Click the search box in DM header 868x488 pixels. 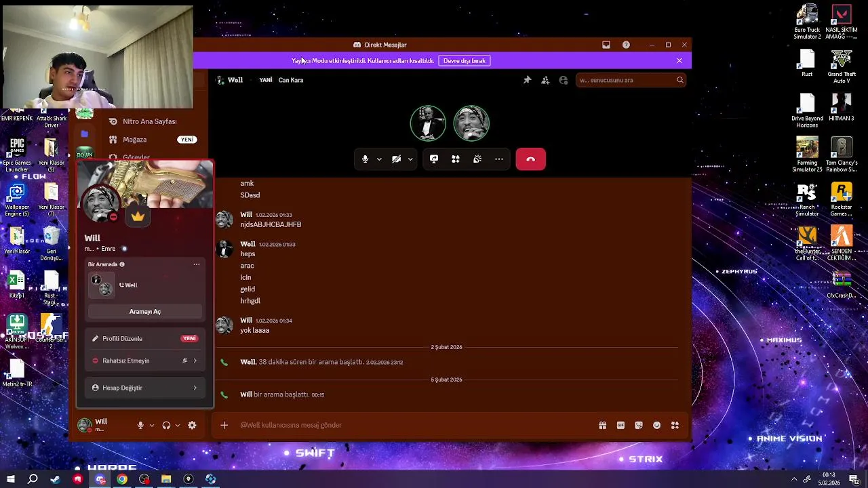click(631, 80)
